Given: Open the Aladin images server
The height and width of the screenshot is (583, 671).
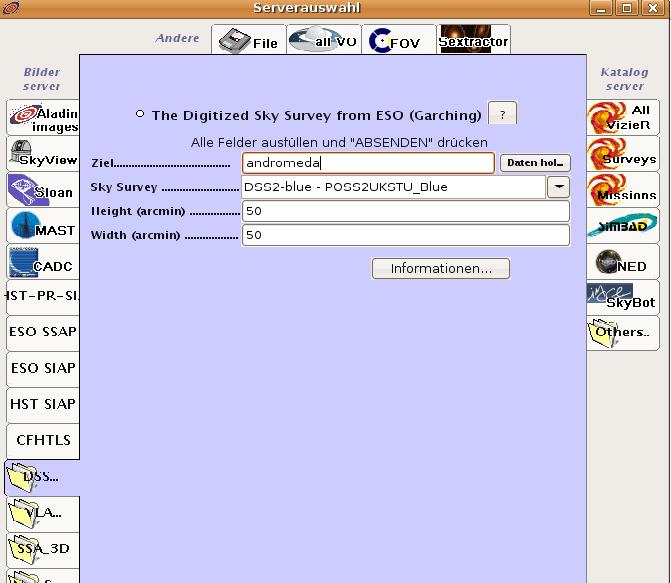Looking at the screenshot, I should [x=42, y=119].
